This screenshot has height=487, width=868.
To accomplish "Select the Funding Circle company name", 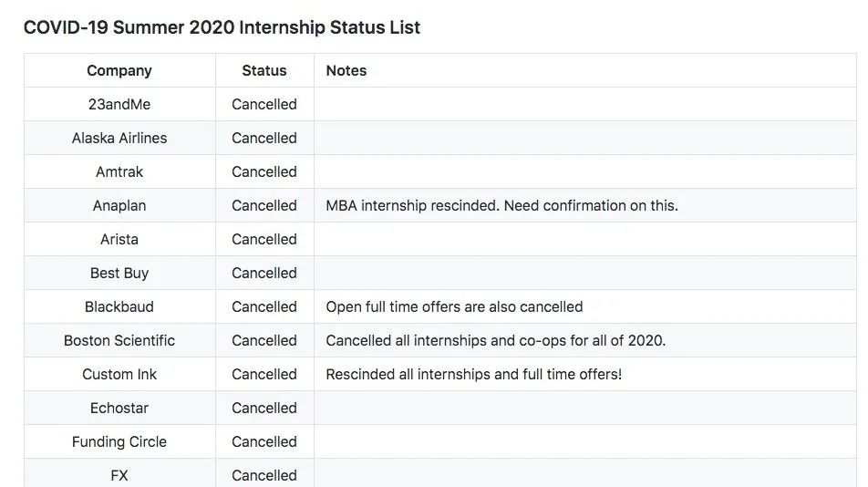I will pos(119,441).
